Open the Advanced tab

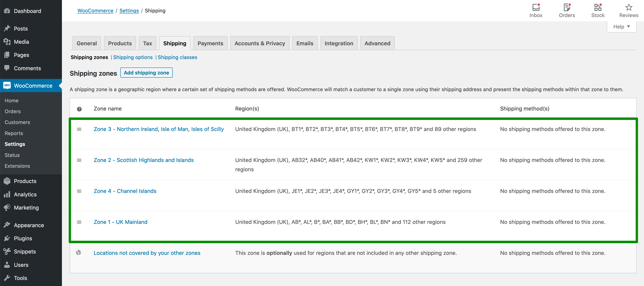[x=377, y=43]
